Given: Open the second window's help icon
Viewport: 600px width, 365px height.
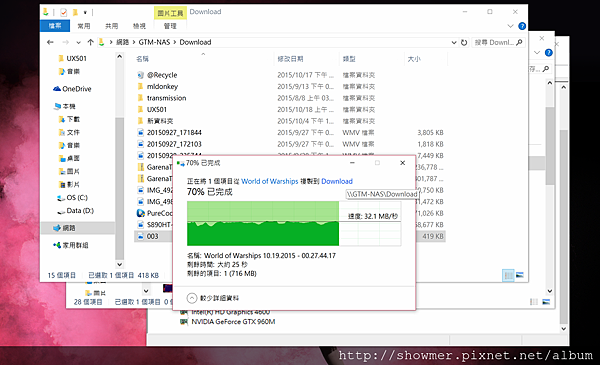Looking at the screenshot, I should (x=548, y=52).
